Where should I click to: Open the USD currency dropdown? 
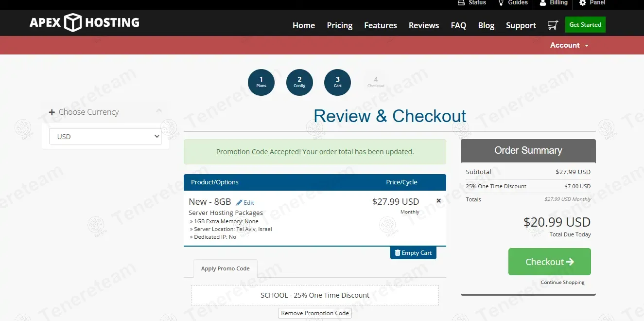[x=105, y=137]
